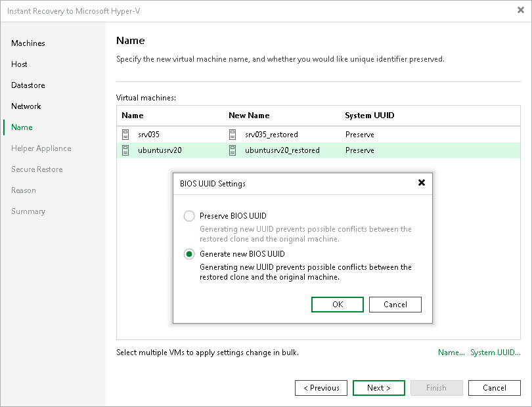532x407 pixels.
Task: Close the BIOS UUID Settings dialog
Action: pyautogui.click(x=422, y=182)
